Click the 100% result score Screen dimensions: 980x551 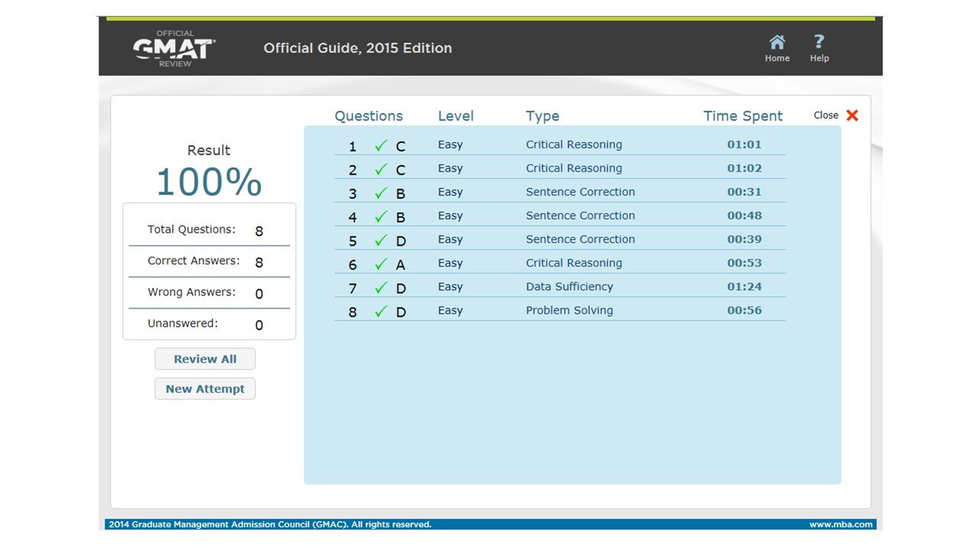pyautogui.click(x=209, y=182)
